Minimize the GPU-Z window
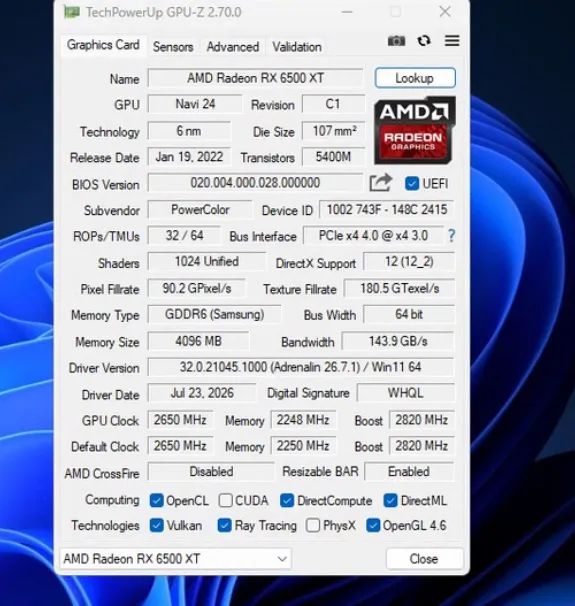575x606 pixels. pos(347,12)
